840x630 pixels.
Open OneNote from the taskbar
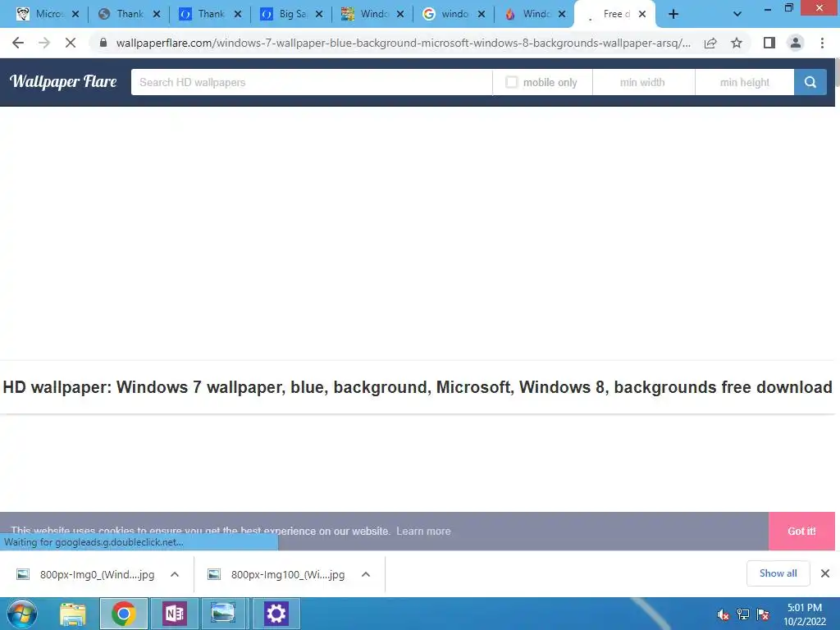coord(175,614)
